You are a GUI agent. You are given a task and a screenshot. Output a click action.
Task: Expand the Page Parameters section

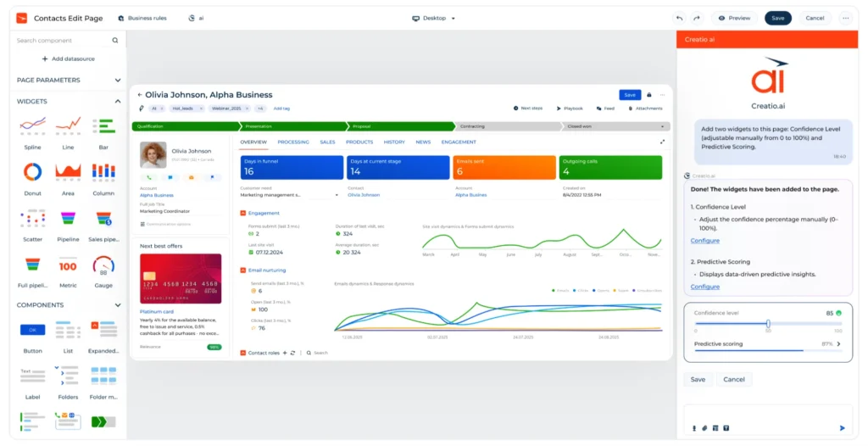click(117, 81)
